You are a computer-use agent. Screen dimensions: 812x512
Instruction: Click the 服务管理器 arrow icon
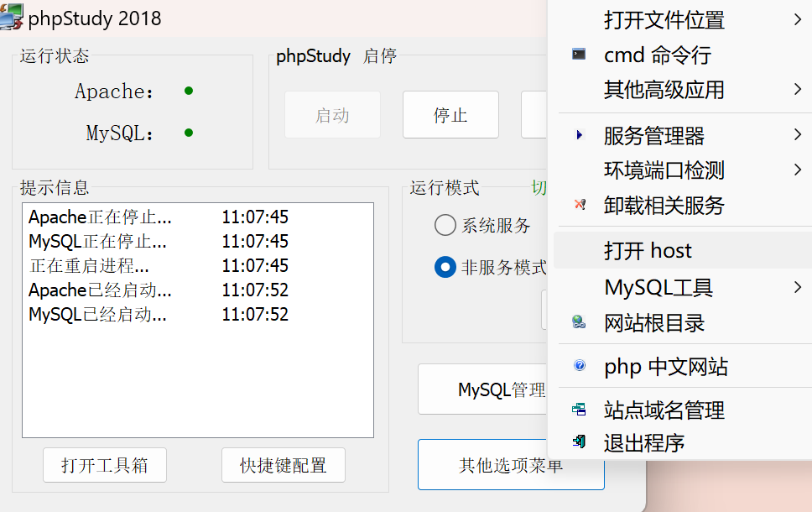(580, 135)
